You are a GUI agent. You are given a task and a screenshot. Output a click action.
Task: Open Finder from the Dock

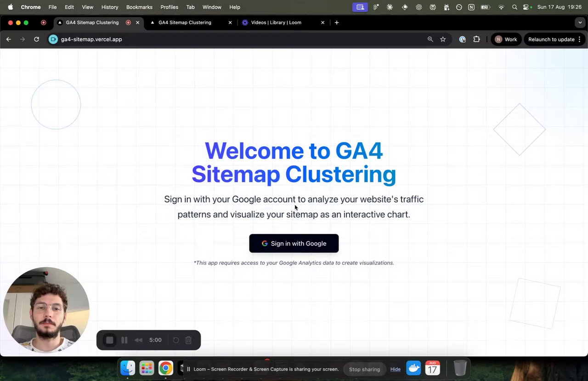coord(128,368)
